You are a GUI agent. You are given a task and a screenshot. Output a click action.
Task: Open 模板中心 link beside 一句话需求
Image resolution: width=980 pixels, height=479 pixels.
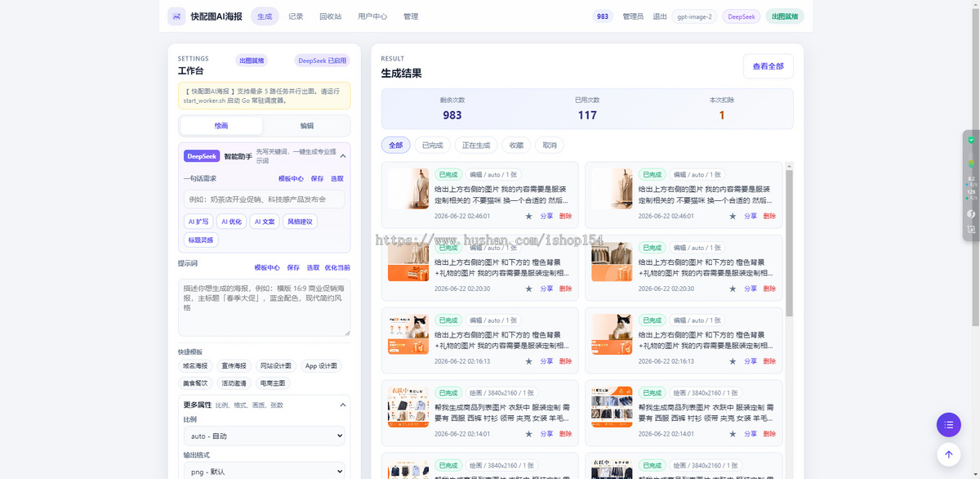(x=291, y=178)
